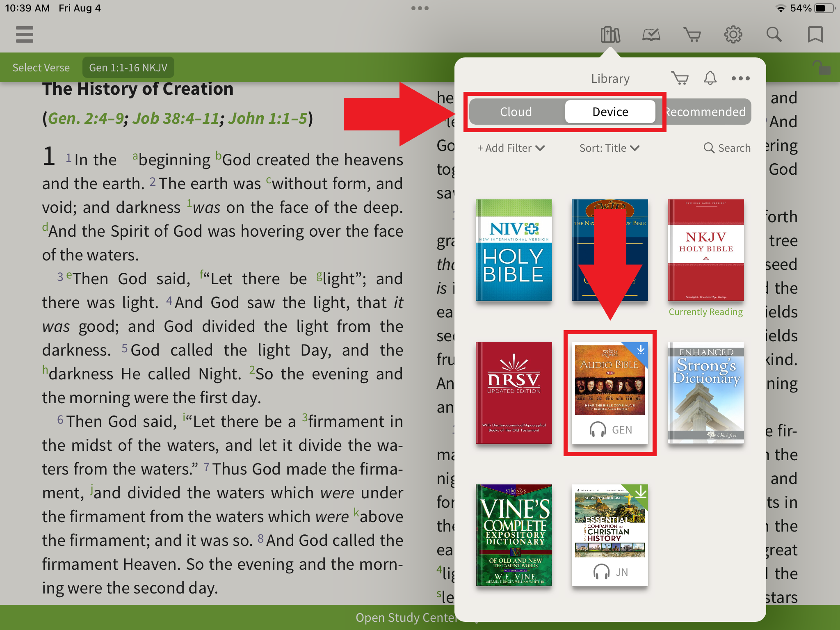The height and width of the screenshot is (630, 840).
Task: Open the hamburger main menu
Action: (25, 34)
